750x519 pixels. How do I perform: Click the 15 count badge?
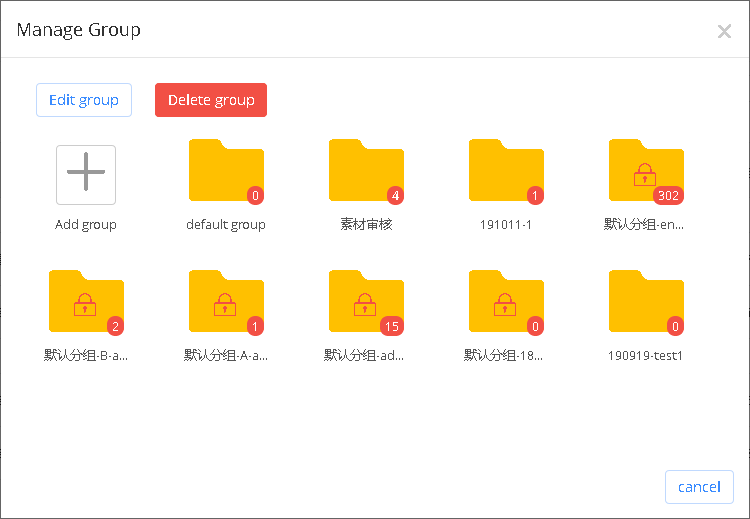tap(392, 326)
